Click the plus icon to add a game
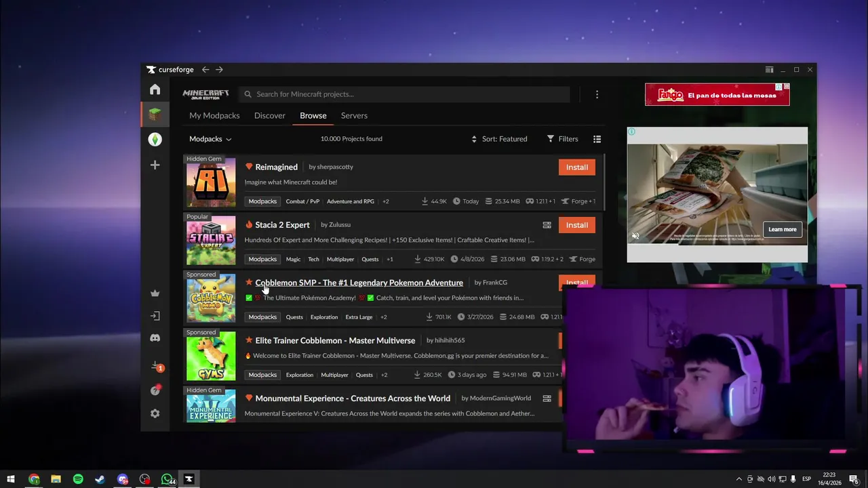Viewport: 868px width, 488px height. click(155, 165)
